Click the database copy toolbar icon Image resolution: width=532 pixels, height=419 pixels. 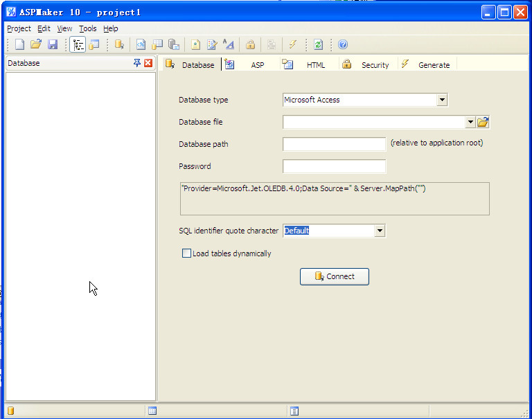pyautogui.click(x=174, y=44)
